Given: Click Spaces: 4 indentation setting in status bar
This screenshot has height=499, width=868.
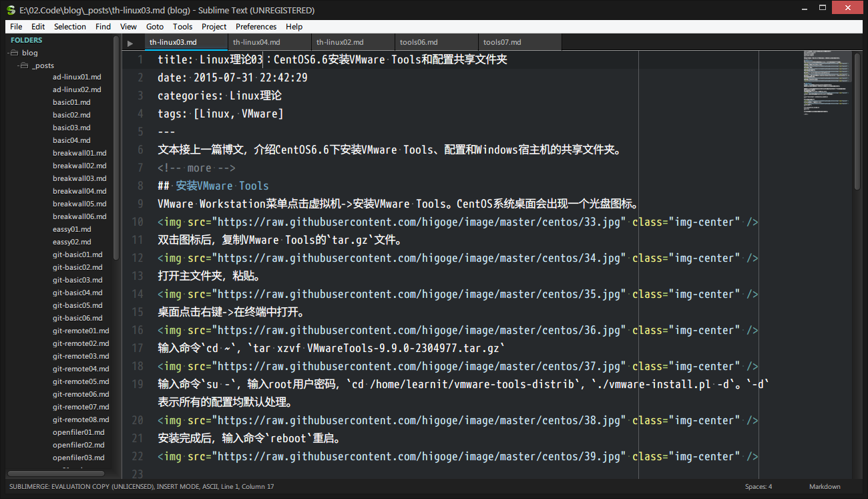Looking at the screenshot, I should click(758, 486).
